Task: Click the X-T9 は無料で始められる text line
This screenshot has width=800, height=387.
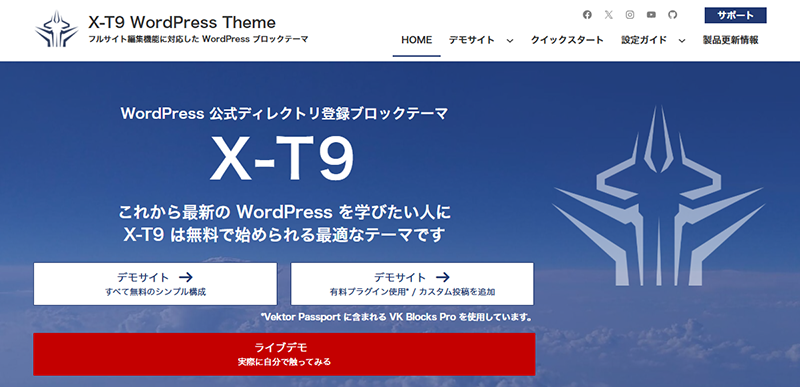Action: click(x=285, y=235)
